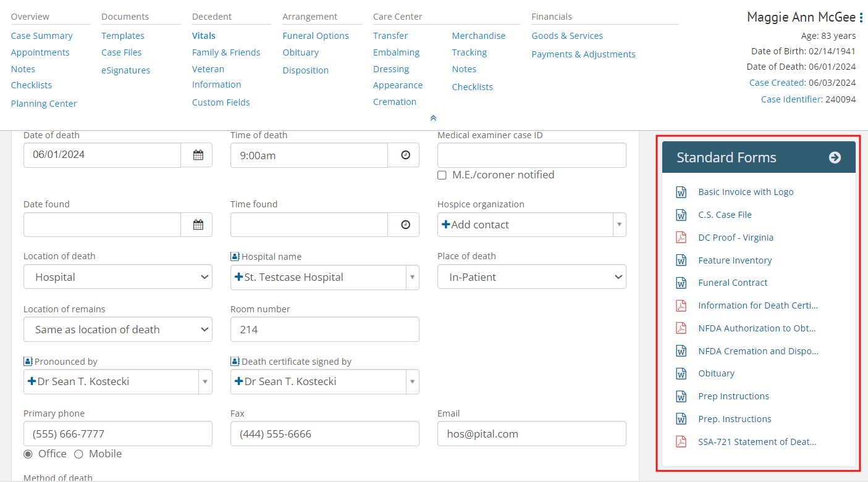Open the Place of death dropdown
The image size is (868, 482).
click(531, 276)
